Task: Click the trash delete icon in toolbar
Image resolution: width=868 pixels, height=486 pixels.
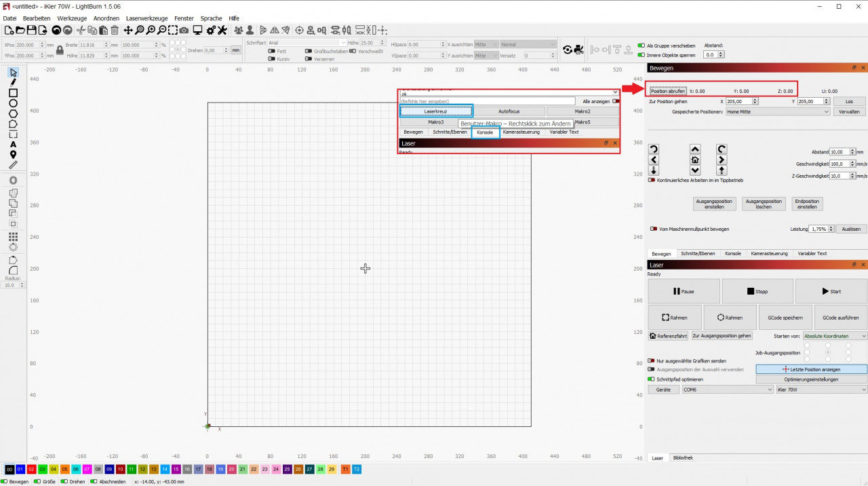Action: click(x=115, y=31)
